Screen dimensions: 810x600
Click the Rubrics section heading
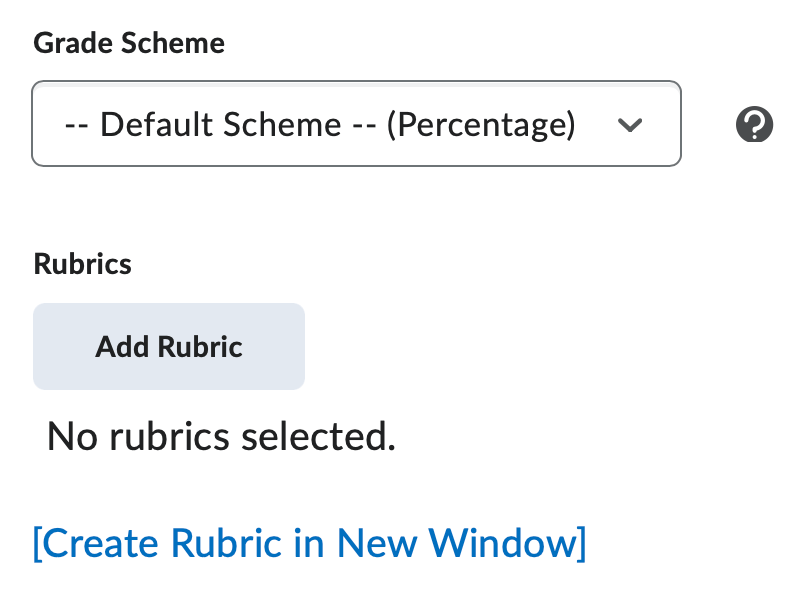[x=82, y=263]
